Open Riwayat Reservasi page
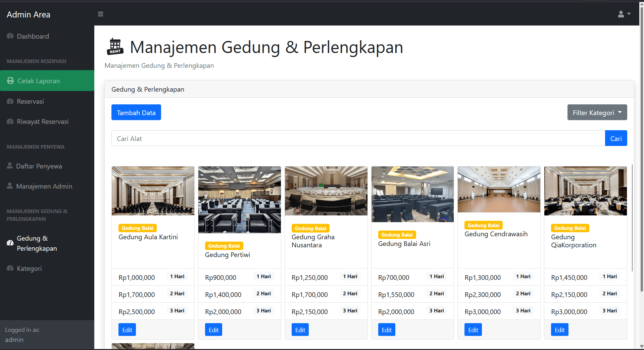The width and height of the screenshot is (644, 350). [x=47, y=121]
